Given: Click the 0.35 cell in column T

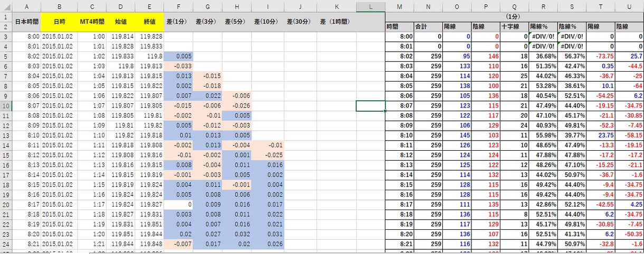Looking at the screenshot, I should pos(601,66).
